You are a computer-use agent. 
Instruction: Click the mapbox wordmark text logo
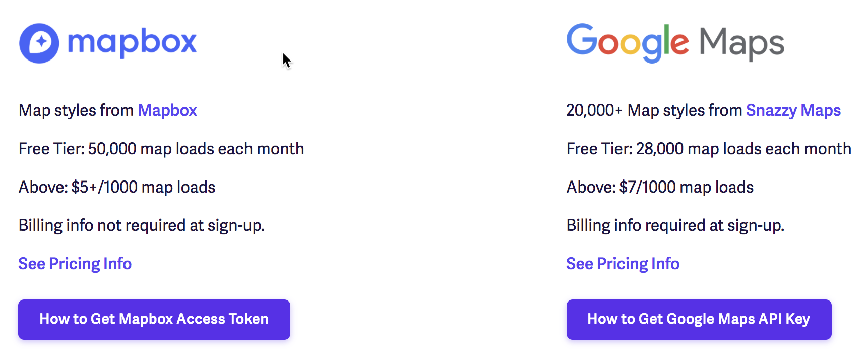pyautogui.click(x=132, y=42)
